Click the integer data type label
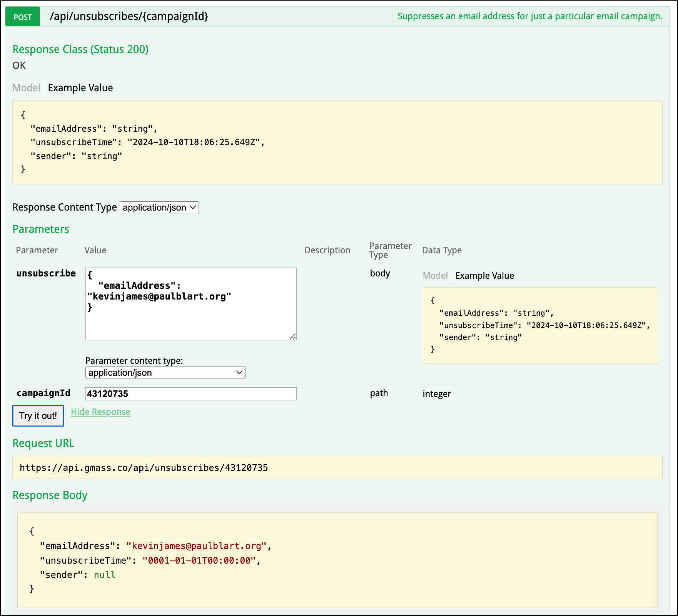Screen dimensions: 678x616 click(x=437, y=394)
